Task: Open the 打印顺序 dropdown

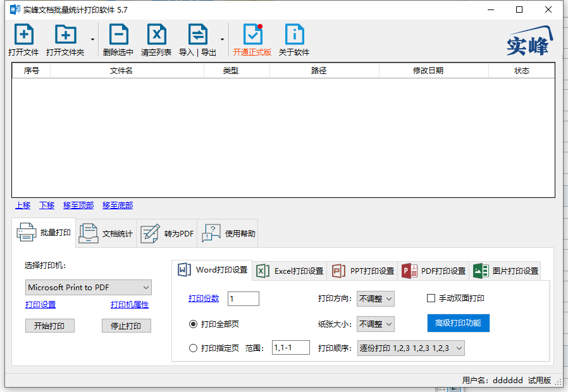Action: click(411, 348)
